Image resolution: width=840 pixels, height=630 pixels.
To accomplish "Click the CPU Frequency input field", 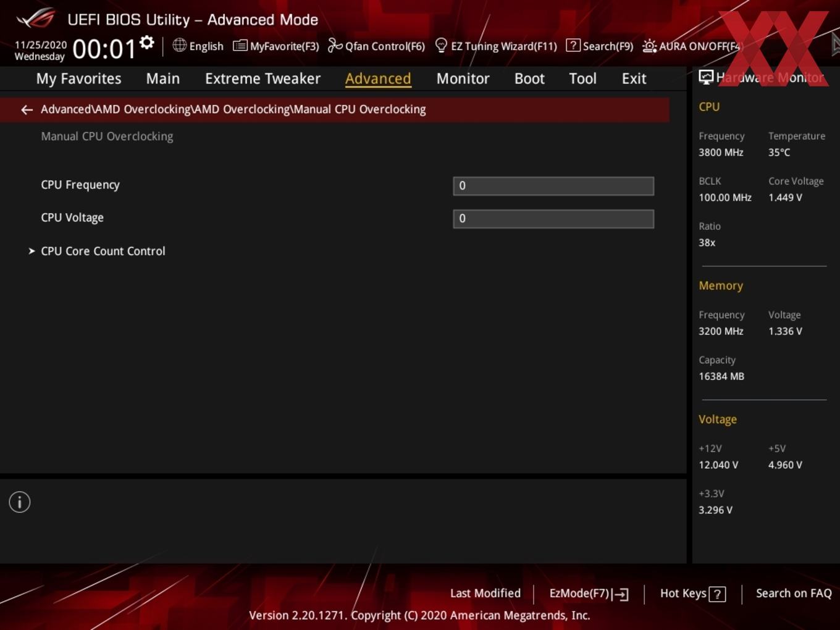I will (x=553, y=186).
